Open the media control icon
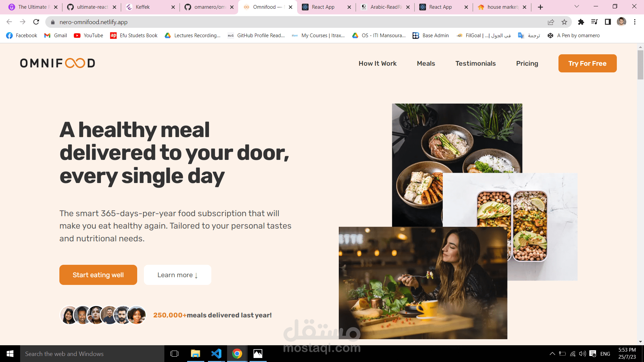Screen dimensions: 644x362 (594, 22)
